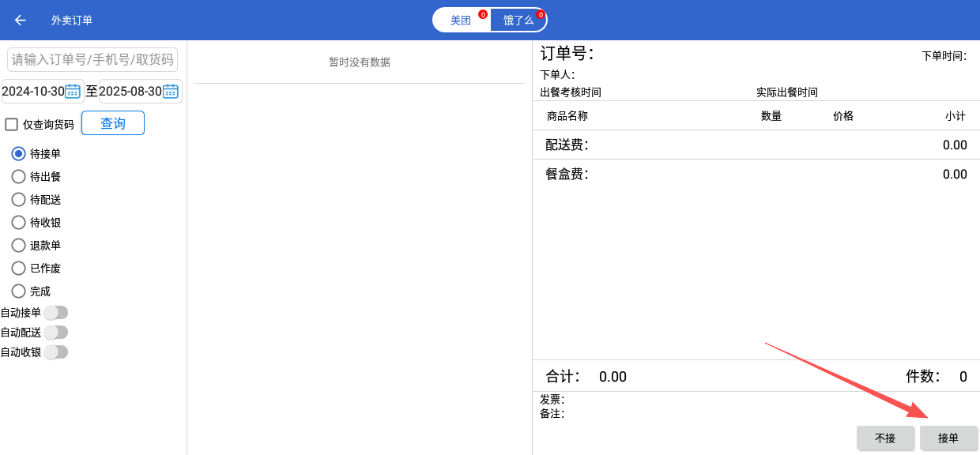Switch to the 美团 tab
The image size is (980, 455).
[462, 21]
